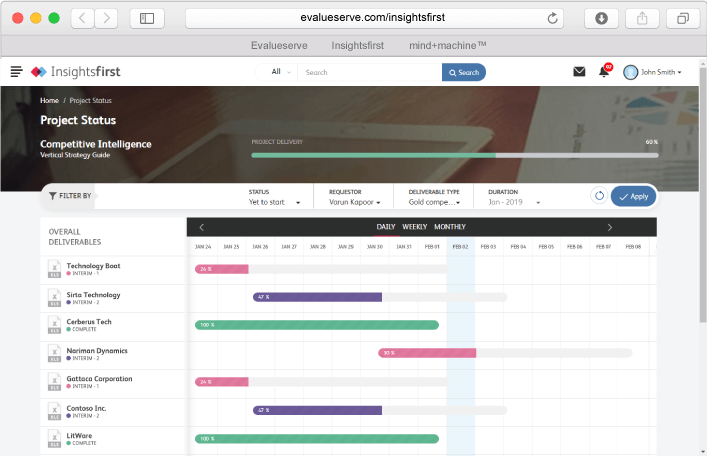Reload the page with refresh icon
Screen dimensions: 707x456
[x=552, y=18]
